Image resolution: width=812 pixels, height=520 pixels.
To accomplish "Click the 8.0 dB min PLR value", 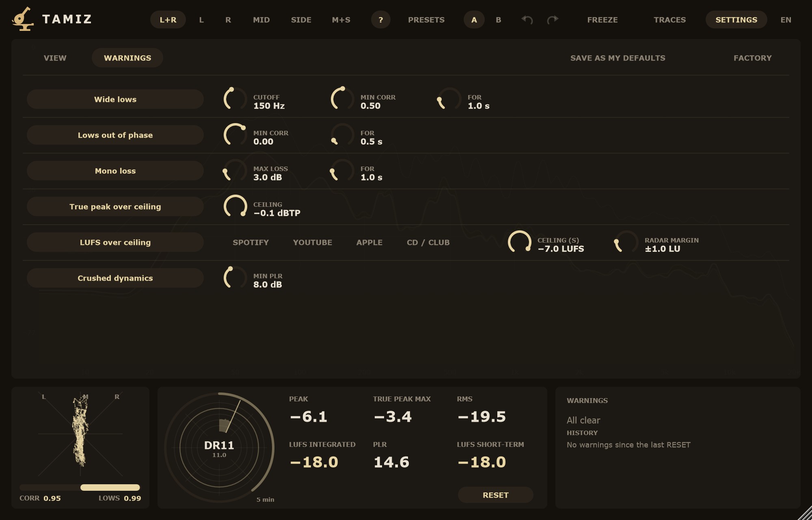I will tap(268, 285).
